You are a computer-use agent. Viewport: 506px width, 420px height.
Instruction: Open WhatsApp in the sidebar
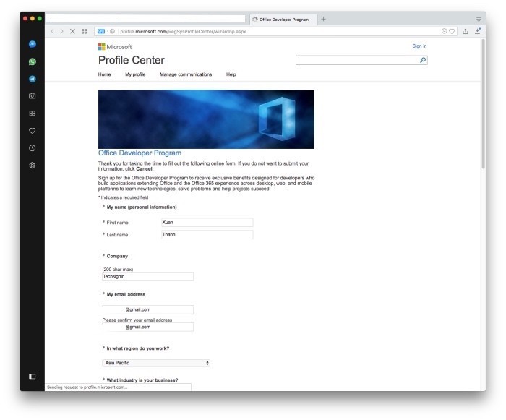coord(33,61)
